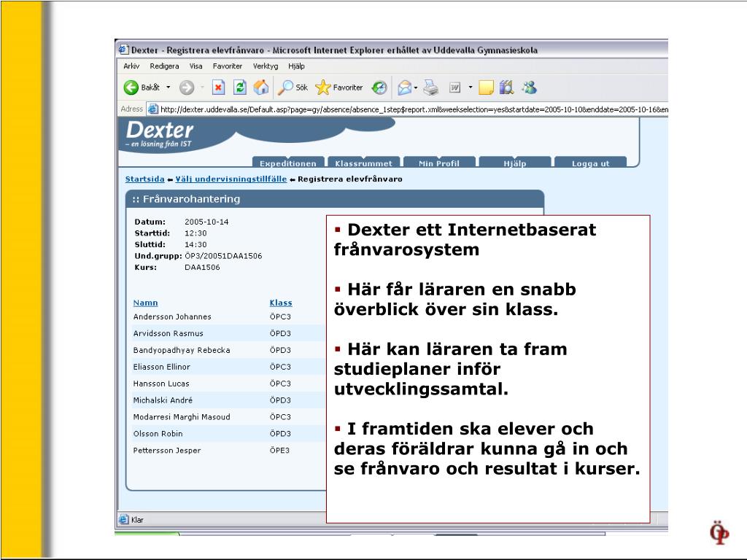Open the Hjälp menu in menu bar
747x560 pixels.
pos(296,66)
